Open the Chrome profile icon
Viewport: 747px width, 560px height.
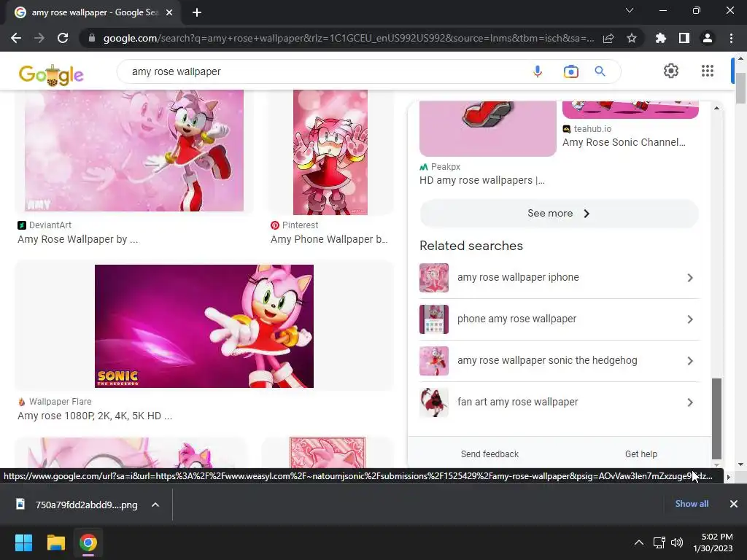point(708,38)
